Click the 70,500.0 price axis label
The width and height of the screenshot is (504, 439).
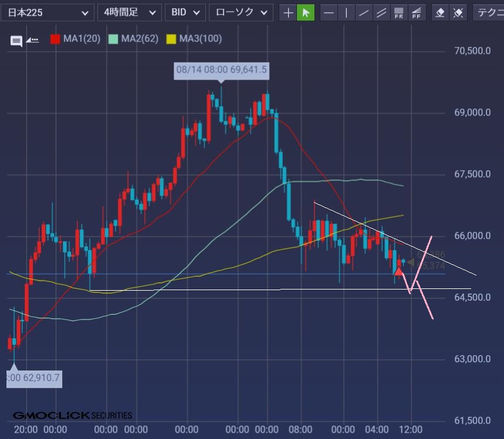472,51
